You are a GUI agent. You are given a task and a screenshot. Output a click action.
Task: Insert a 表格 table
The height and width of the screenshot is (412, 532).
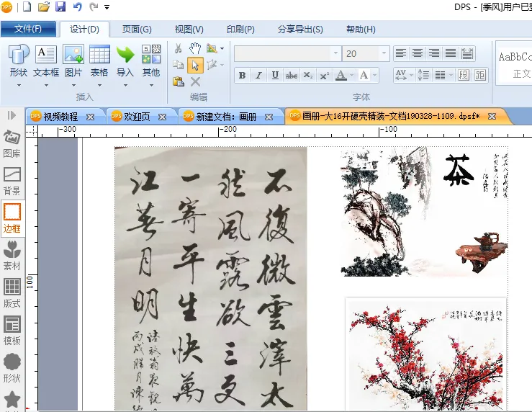(99, 61)
